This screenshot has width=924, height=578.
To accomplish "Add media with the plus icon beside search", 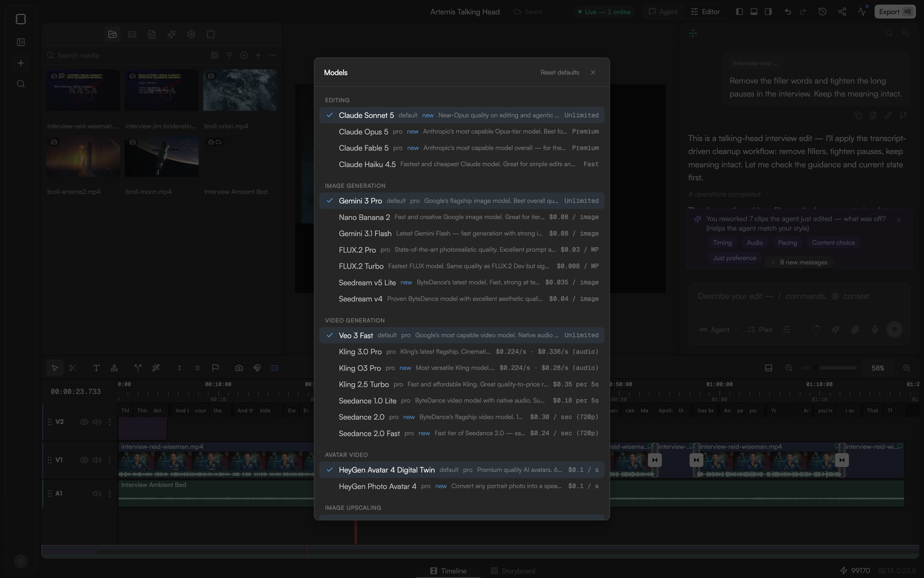I will 258,55.
